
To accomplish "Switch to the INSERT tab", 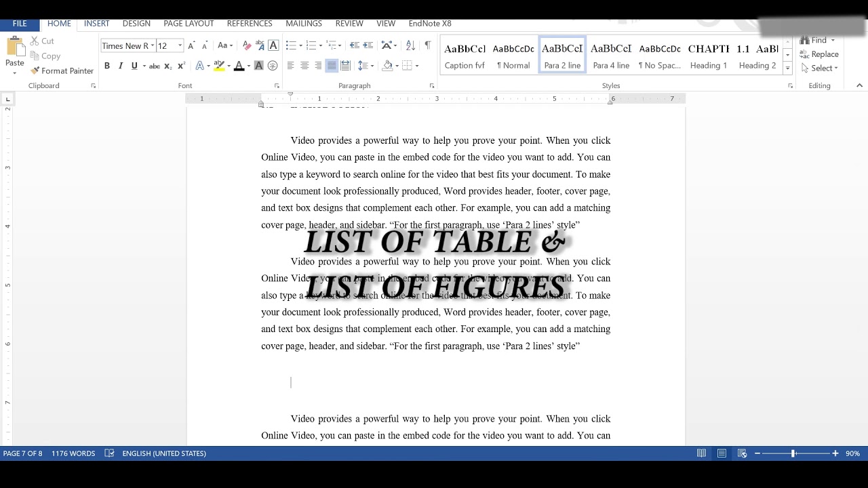I will coord(96,24).
